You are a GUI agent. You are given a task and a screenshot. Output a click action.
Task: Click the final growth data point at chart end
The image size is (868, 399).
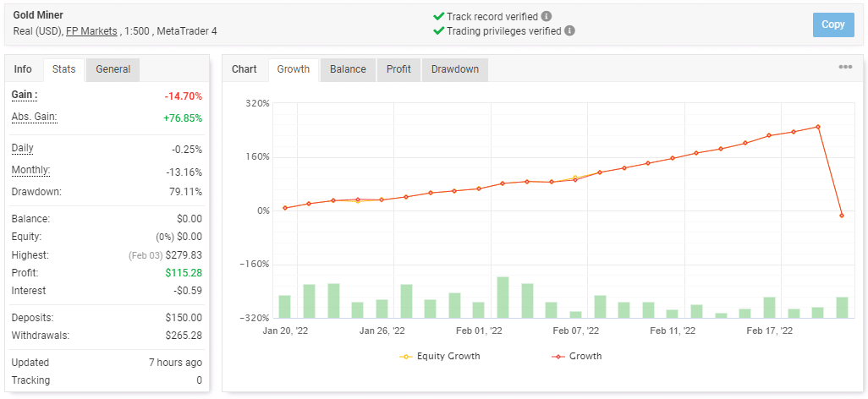(x=842, y=216)
